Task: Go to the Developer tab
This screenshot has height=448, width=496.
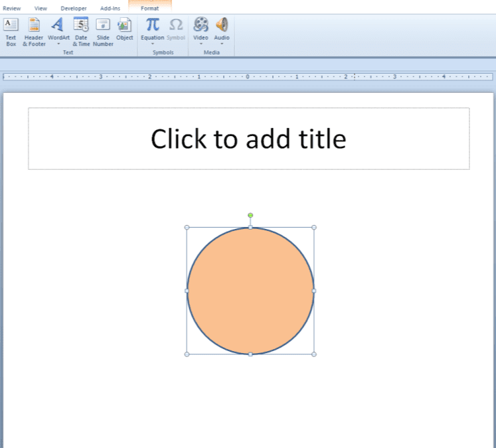Action: tap(74, 8)
